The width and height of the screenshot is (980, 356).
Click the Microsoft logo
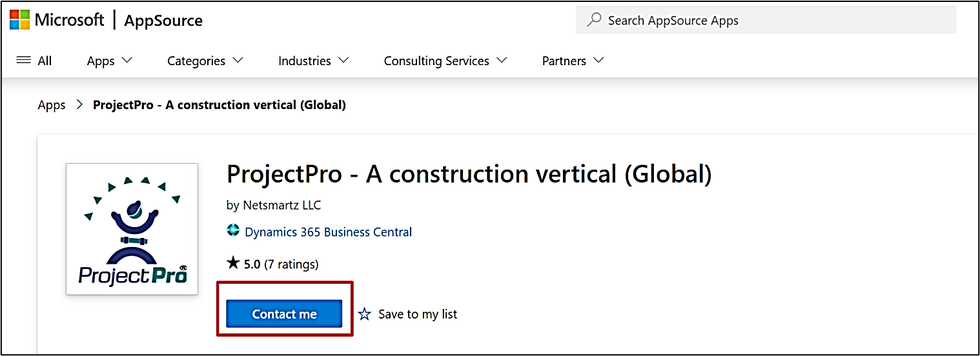pyautogui.click(x=20, y=19)
